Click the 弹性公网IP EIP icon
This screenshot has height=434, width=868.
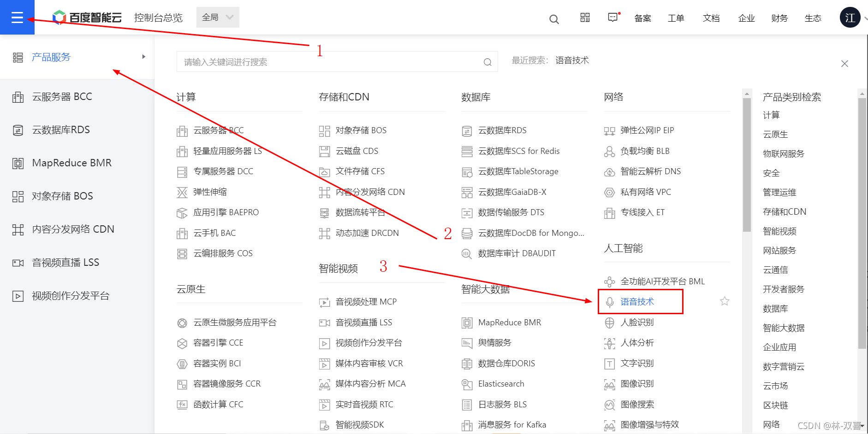(609, 131)
